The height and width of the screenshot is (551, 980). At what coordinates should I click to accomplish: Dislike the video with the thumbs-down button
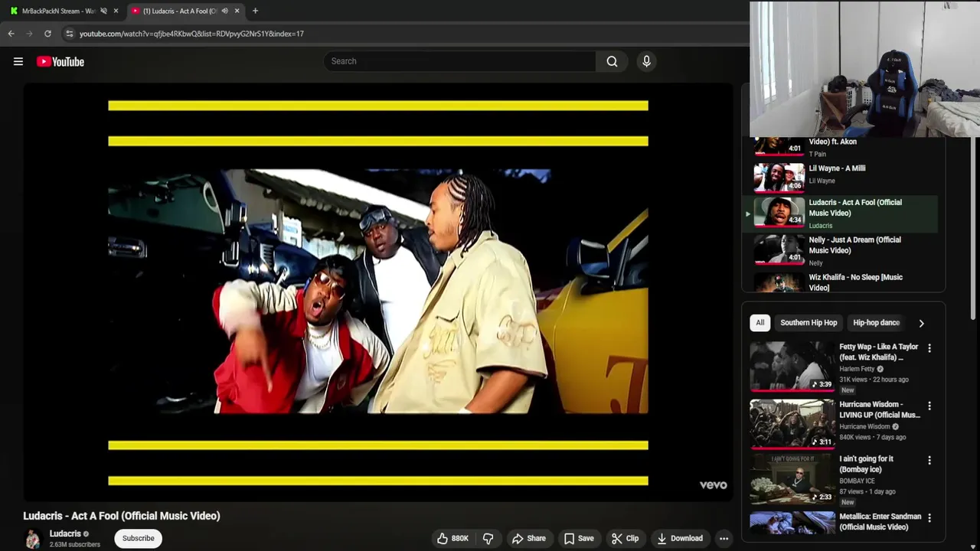tap(488, 538)
